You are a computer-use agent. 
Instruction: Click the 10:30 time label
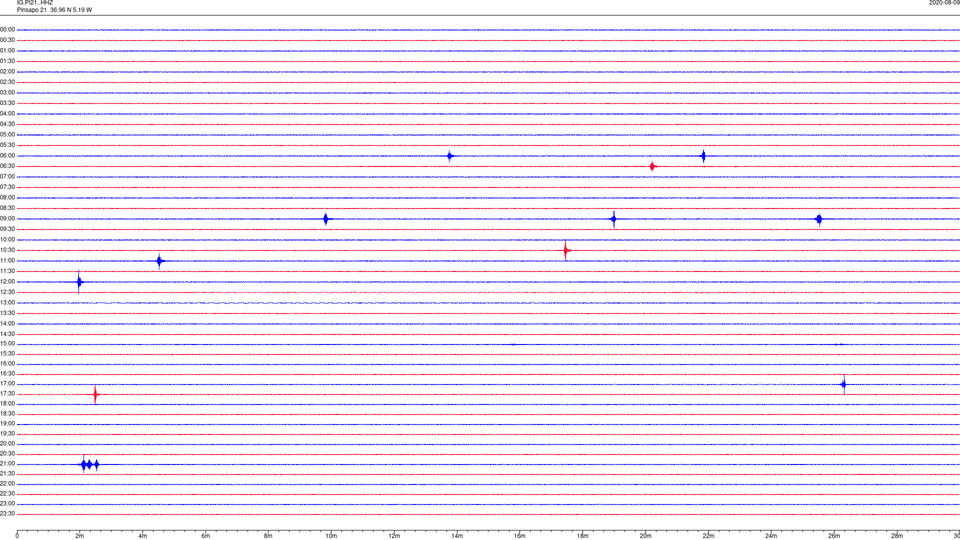click(x=7, y=250)
